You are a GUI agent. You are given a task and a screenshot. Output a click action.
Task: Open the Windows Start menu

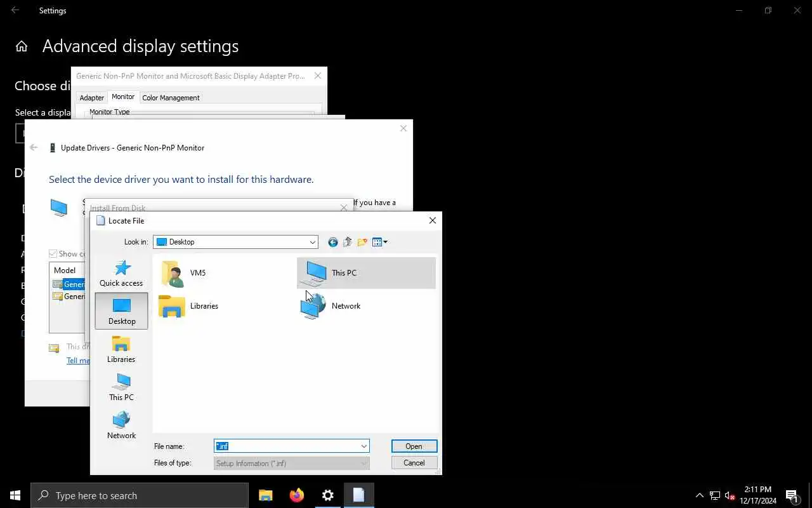[x=15, y=495]
